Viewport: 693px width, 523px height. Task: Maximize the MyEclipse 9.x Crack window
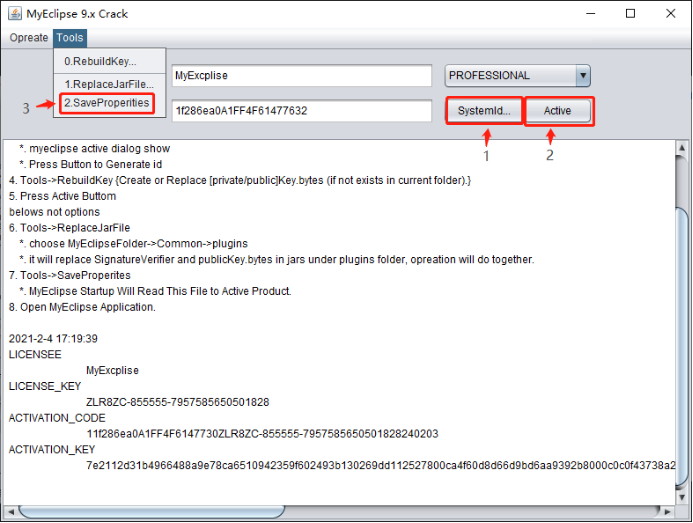(x=631, y=14)
